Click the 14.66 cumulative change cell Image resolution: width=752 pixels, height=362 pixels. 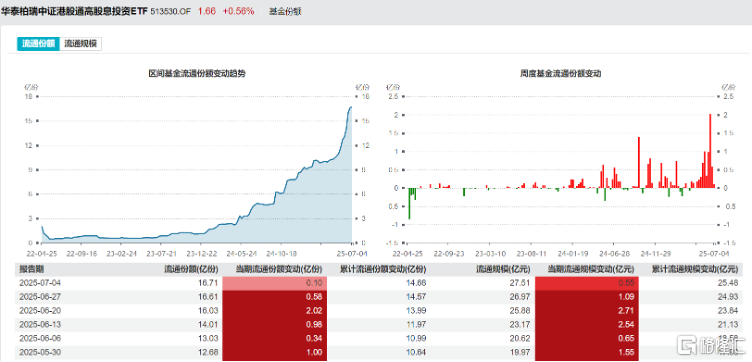(x=417, y=283)
